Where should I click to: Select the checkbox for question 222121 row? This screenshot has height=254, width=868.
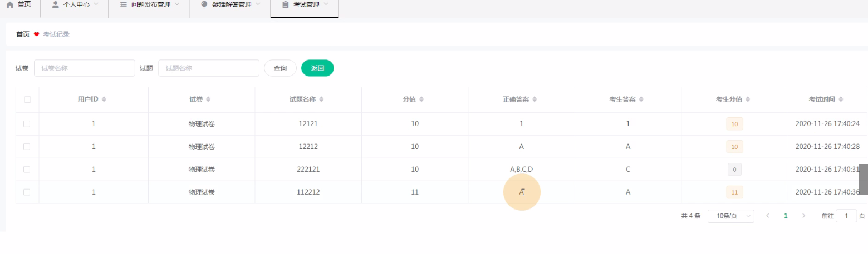coord(27,169)
